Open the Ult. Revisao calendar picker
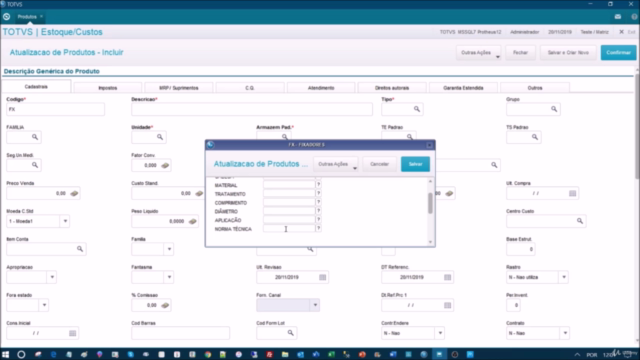The width and height of the screenshot is (640, 360). click(x=322, y=277)
